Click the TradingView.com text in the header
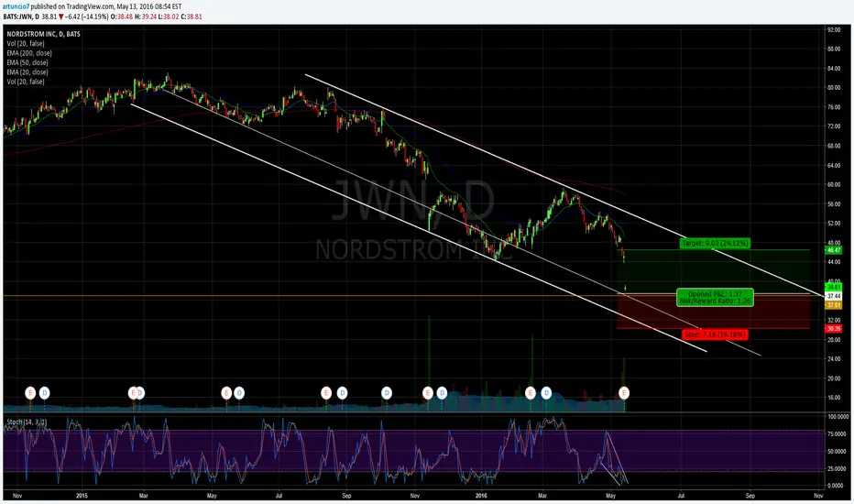This screenshot has height=504, width=854. tap(91, 6)
